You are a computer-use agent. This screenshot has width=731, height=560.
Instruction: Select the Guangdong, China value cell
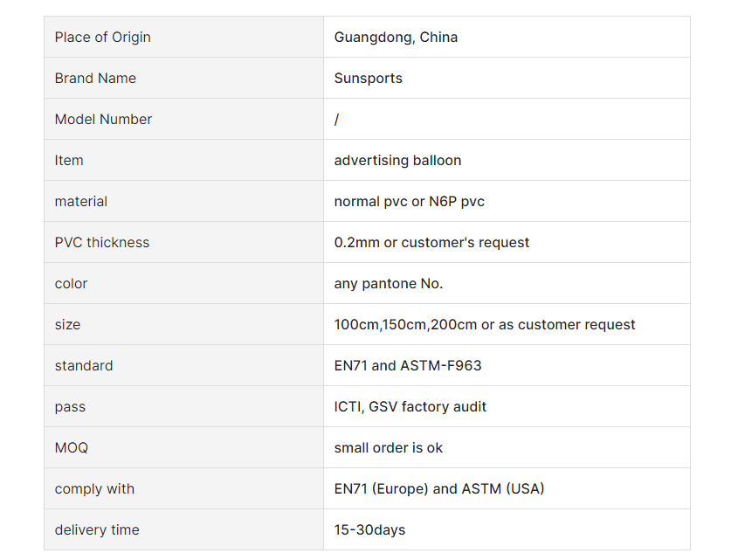pyautogui.click(x=507, y=37)
